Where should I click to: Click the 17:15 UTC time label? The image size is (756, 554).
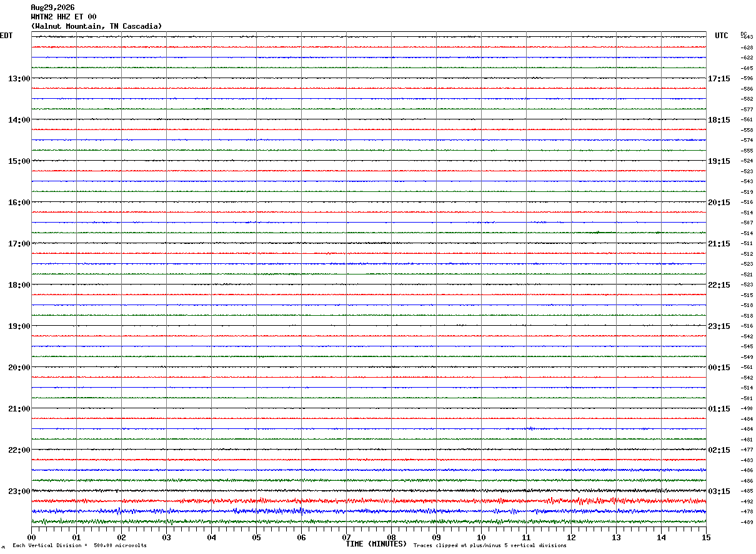point(719,79)
